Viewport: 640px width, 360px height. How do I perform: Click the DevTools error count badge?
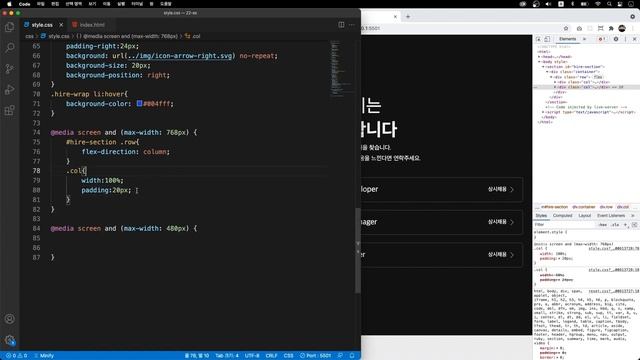pos(602,39)
